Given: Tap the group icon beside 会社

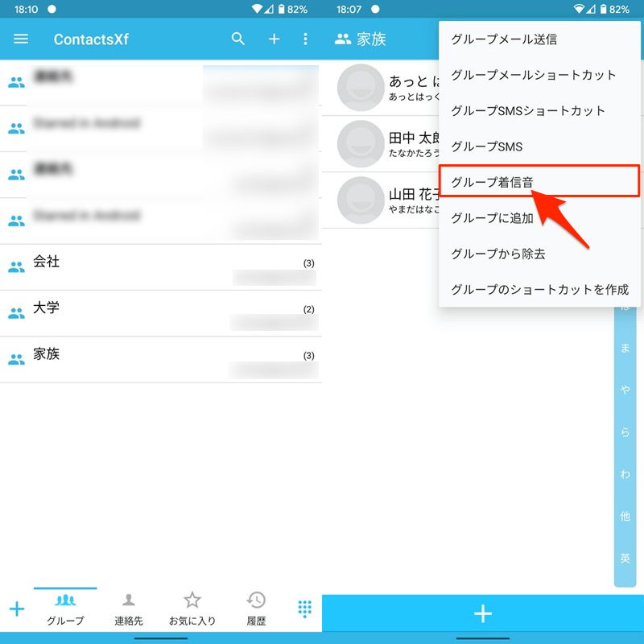Looking at the screenshot, I should pyautogui.click(x=16, y=267).
